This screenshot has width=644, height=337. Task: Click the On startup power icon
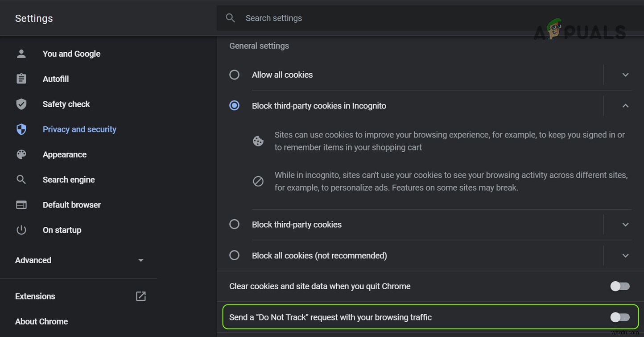click(21, 230)
